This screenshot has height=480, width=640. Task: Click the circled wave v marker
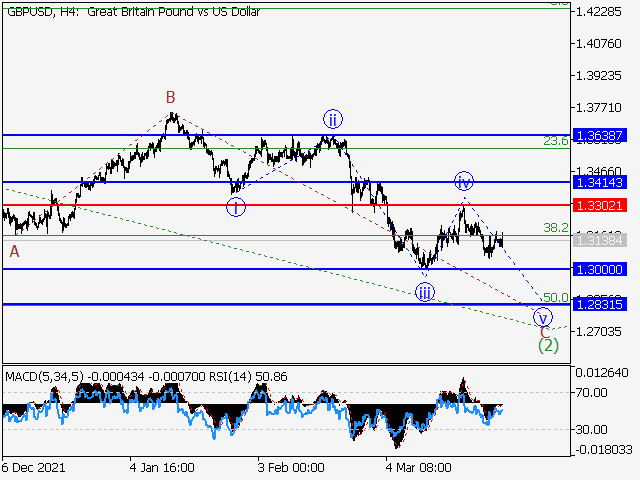(543, 317)
